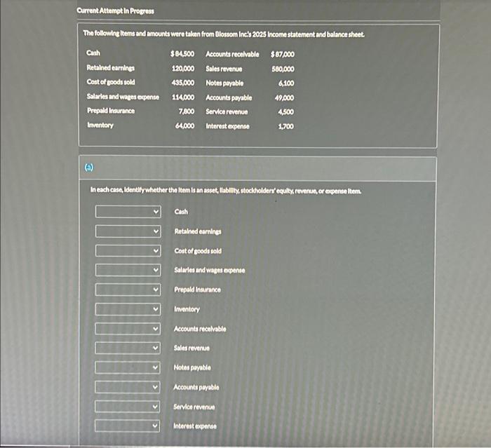Click the Cost of goods sold value 435,000

(x=183, y=83)
